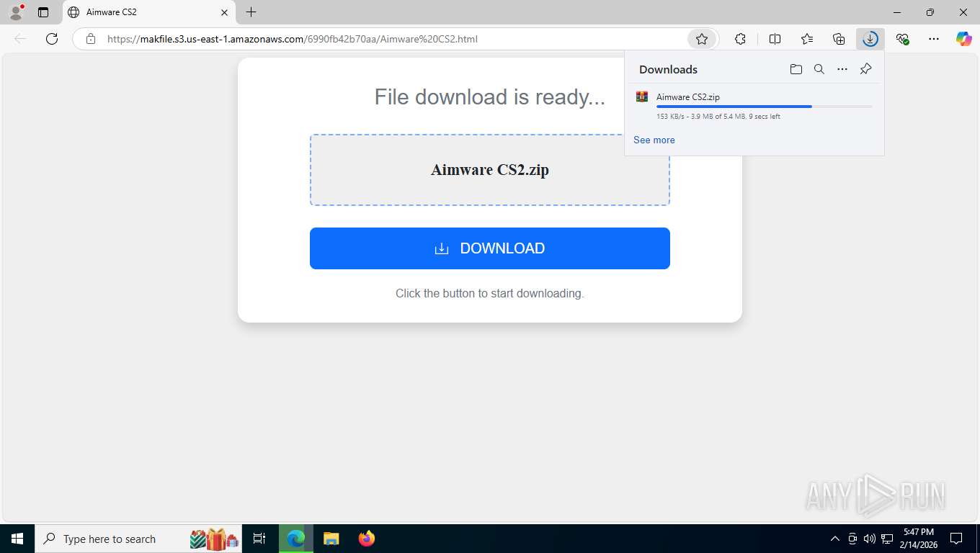Screen dimensions: 980x553
Task: Click 'Click the button to start downloading' text
Action: pyautogui.click(x=490, y=293)
